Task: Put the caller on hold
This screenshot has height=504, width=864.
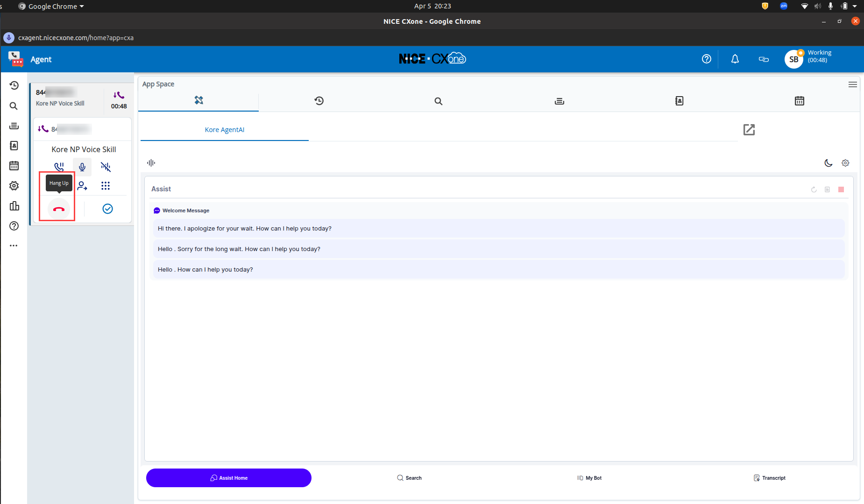Action: pyautogui.click(x=59, y=167)
